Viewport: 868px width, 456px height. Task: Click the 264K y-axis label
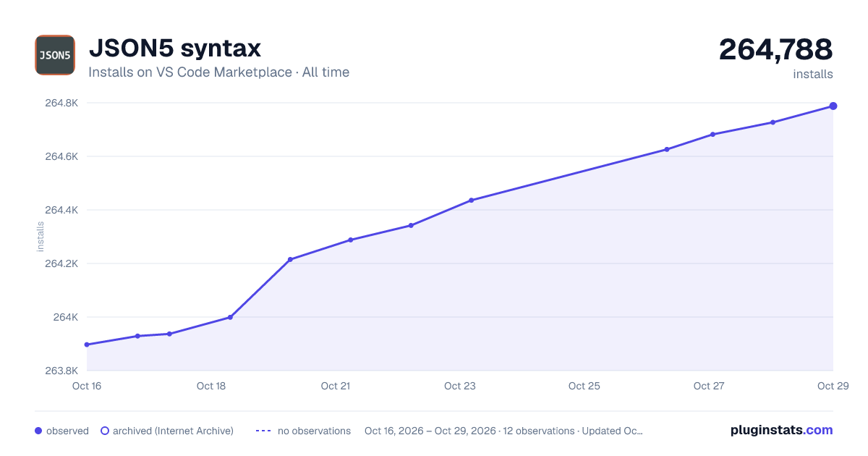tap(67, 317)
